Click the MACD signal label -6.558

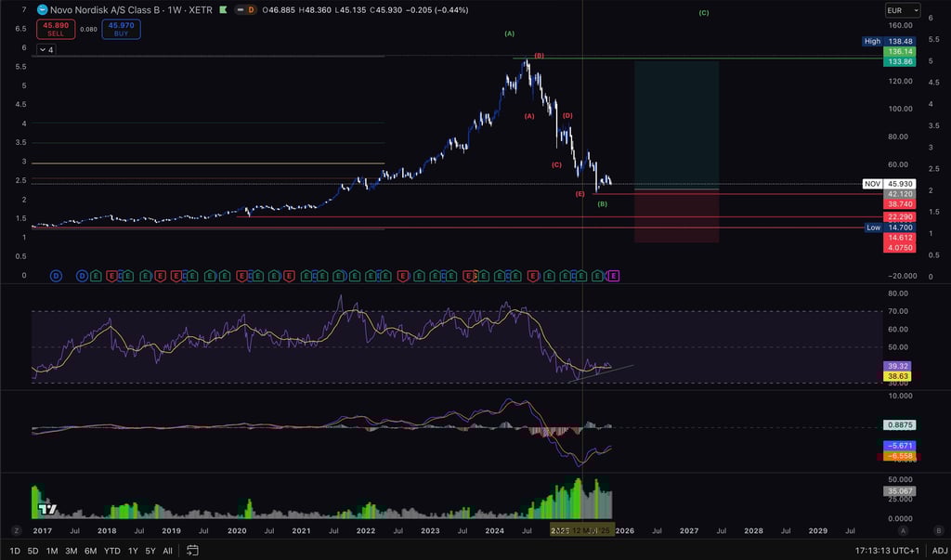click(900, 456)
